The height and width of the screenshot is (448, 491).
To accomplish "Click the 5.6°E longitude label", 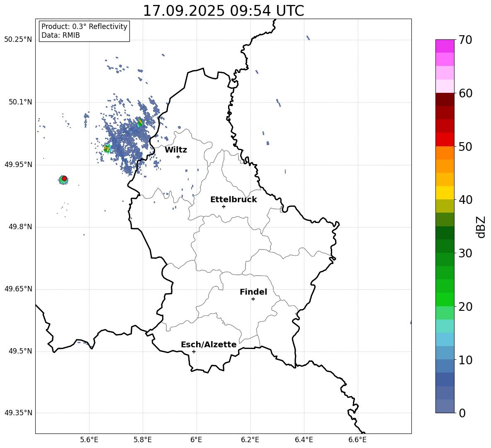I will 89,440.
